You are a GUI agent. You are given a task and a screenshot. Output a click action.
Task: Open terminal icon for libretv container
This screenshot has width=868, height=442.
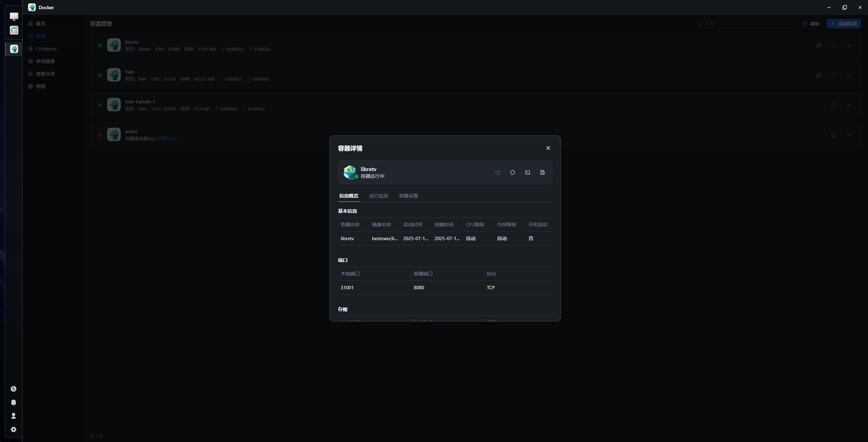coord(527,172)
